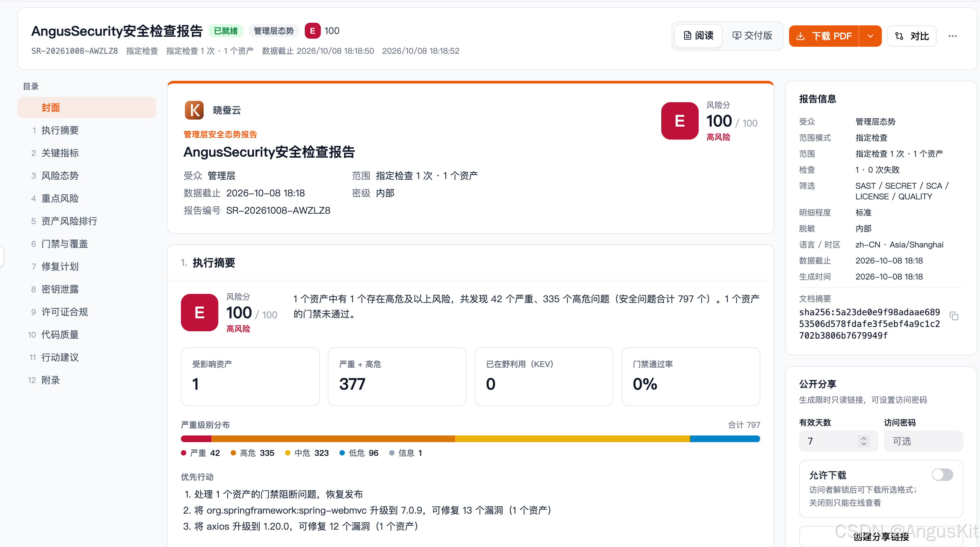Jump to 门禁与覆盖 section
This screenshot has height=547, width=980.
point(87,244)
